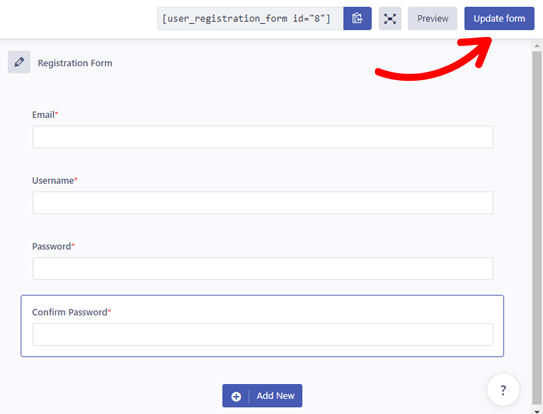Image resolution: width=543 pixels, height=414 pixels.
Task: Click the scrollbar up arrow
Action: (537, 46)
